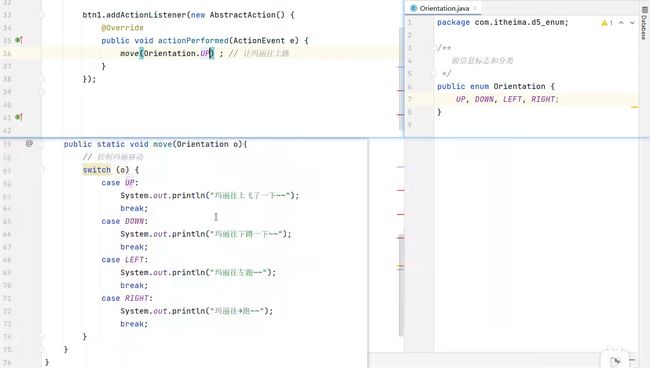Click the println statement under case LEFT
This screenshot has height=368, width=650.
click(x=198, y=272)
